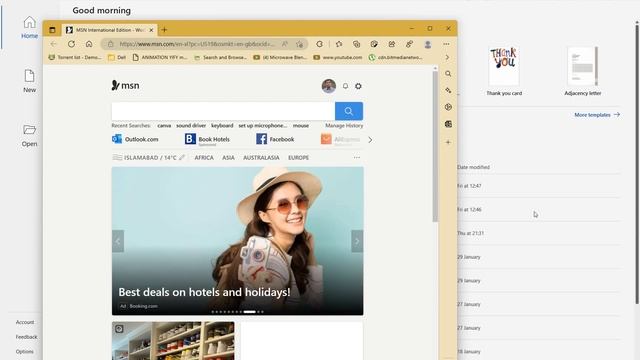Open Search icon in Edge sidebar
Viewport: 640px width, 360px height.
(x=448, y=74)
